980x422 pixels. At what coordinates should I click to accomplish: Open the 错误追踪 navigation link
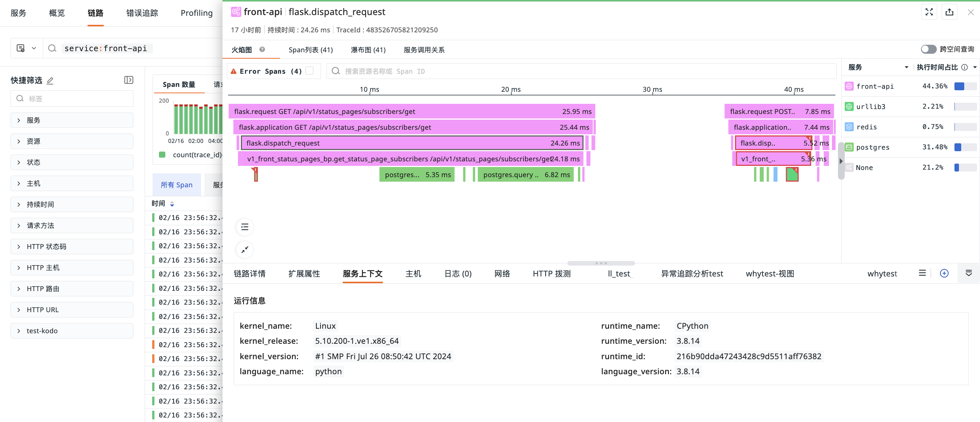142,13
